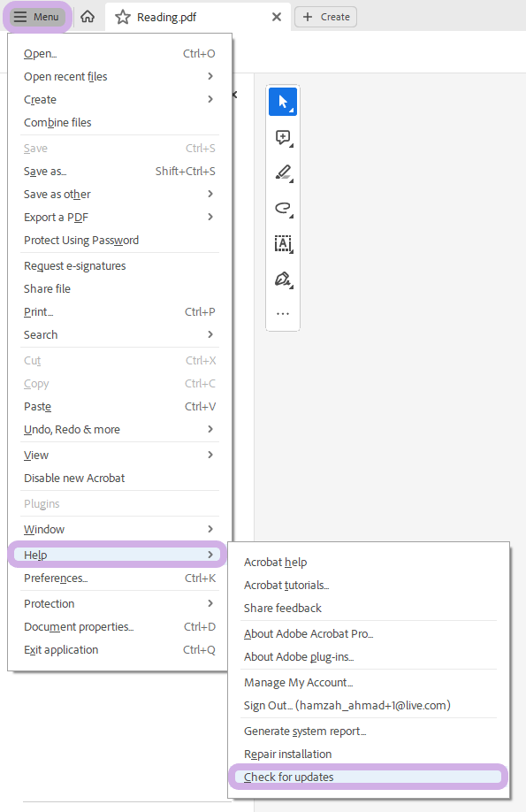
Task: Choose Generate system report...
Action: (x=369, y=732)
